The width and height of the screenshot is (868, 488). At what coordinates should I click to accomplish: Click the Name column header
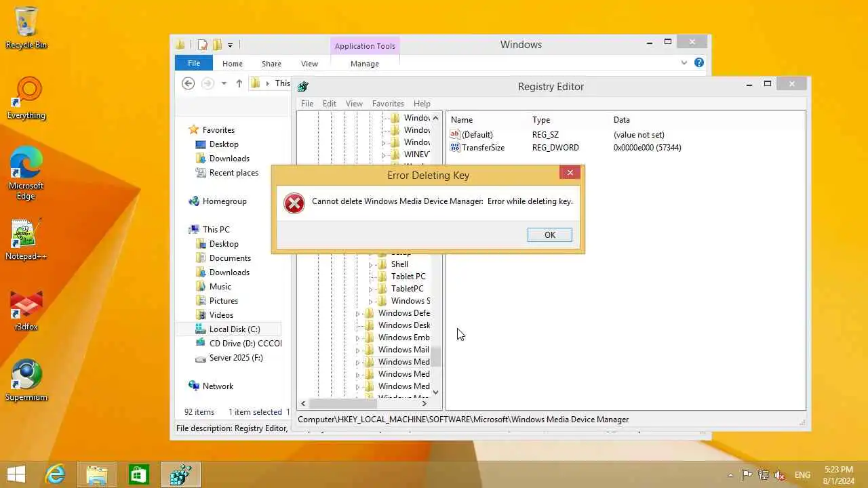coord(462,120)
